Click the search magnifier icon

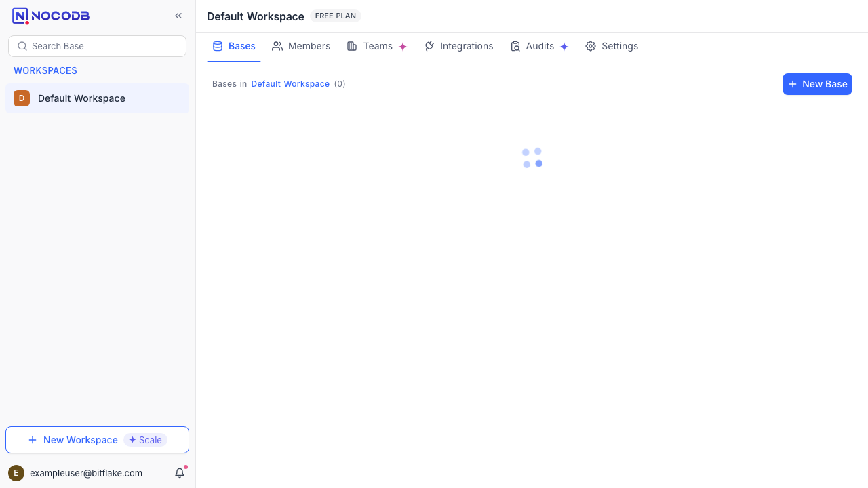coord(22,46)
